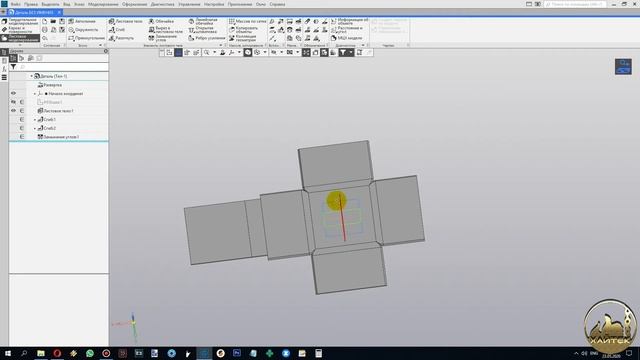Click the tree search input field

coord(63,67)
